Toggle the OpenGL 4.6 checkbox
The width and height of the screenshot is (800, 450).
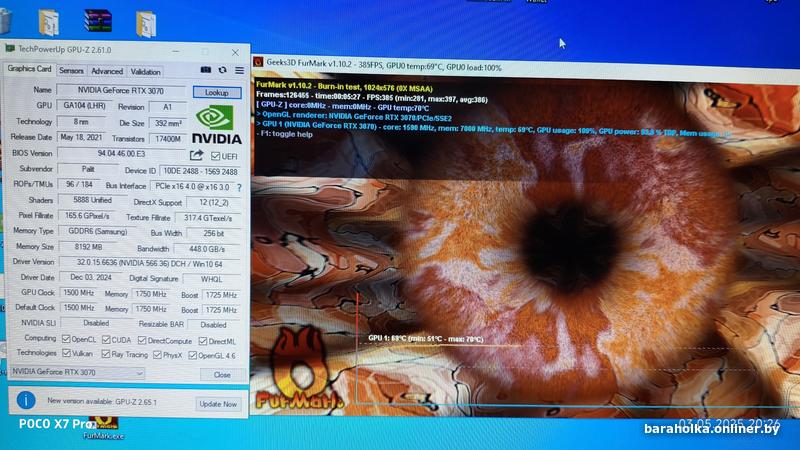(192, 355)
